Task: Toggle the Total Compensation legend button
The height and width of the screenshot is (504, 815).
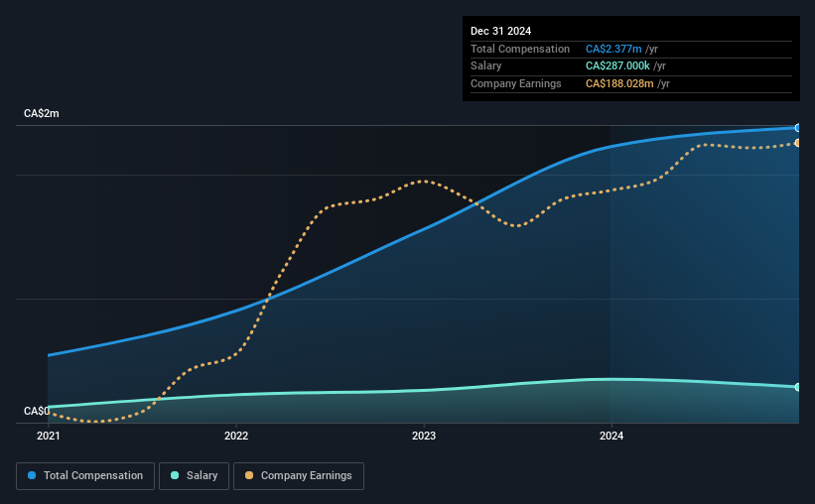Action: 85,476
